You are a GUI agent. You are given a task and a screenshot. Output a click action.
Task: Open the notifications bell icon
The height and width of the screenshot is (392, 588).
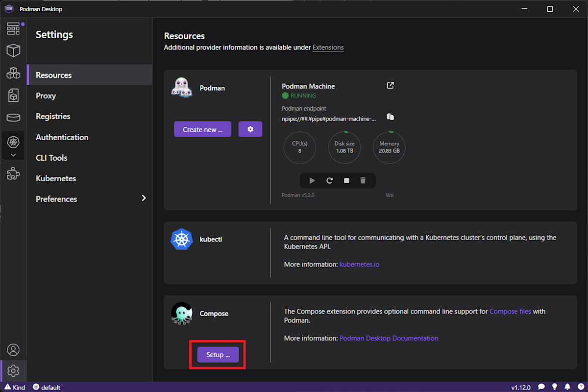(x=567, y=387)
